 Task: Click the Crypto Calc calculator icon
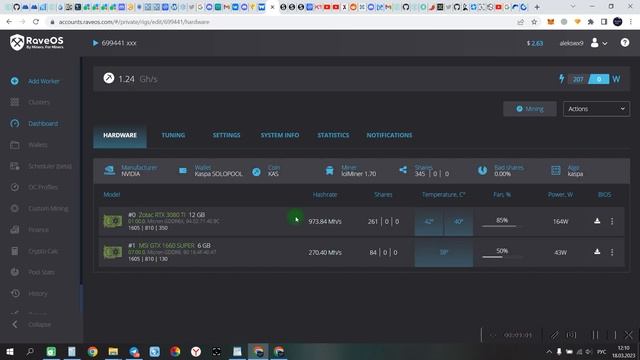[15, 251]
